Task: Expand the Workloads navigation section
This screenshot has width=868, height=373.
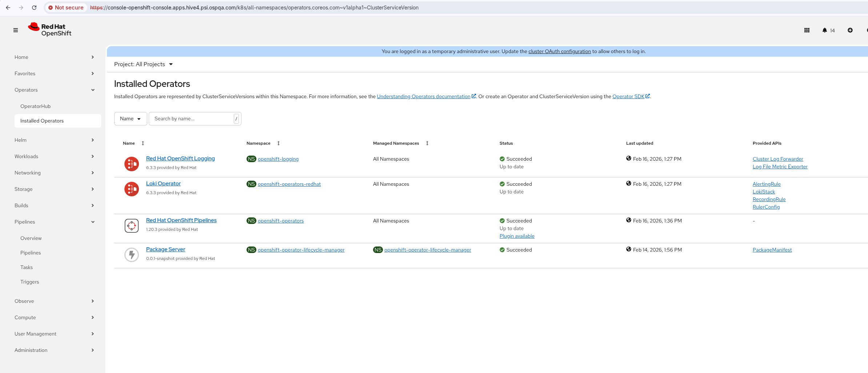Action: [54, 156]
